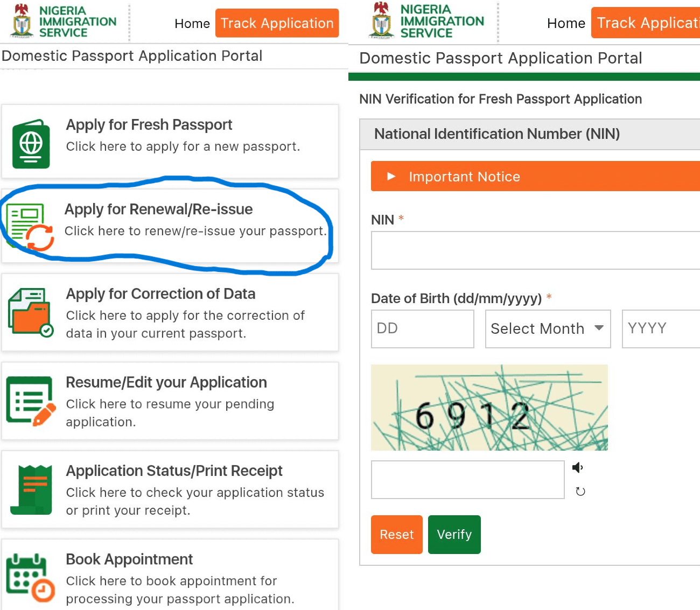
Task: Play the captcha audio via speaker icon
Action: pyautogui.click(x=578, y=467)
